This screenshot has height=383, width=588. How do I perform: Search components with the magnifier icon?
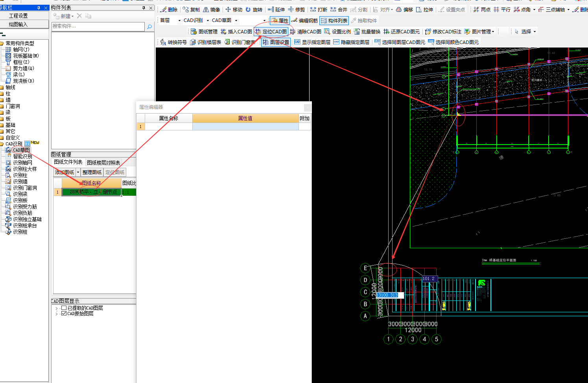pos(149,26)
